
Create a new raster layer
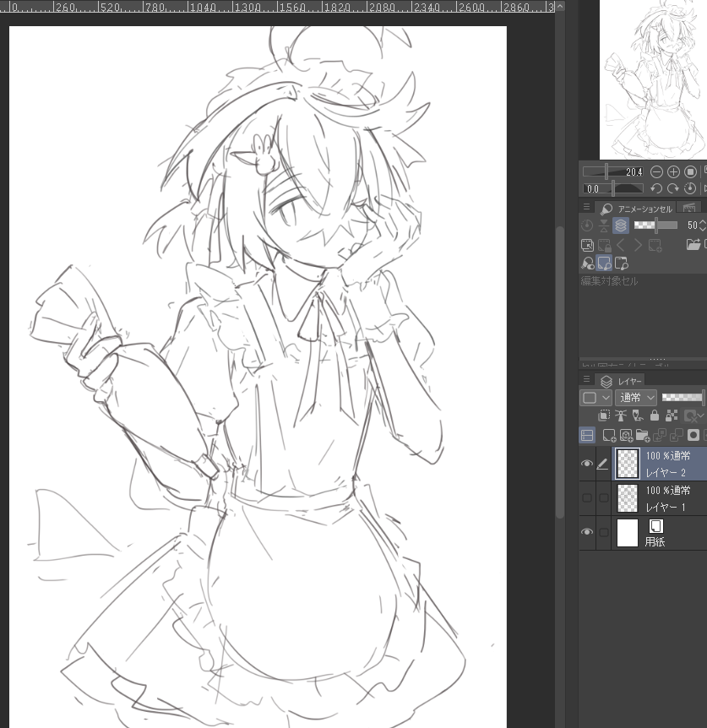pos(608,435)
